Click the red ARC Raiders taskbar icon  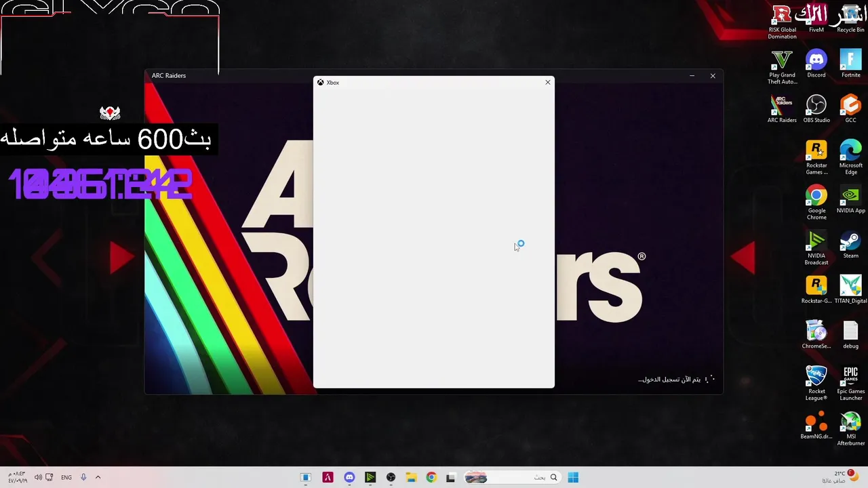pos(328,477)
